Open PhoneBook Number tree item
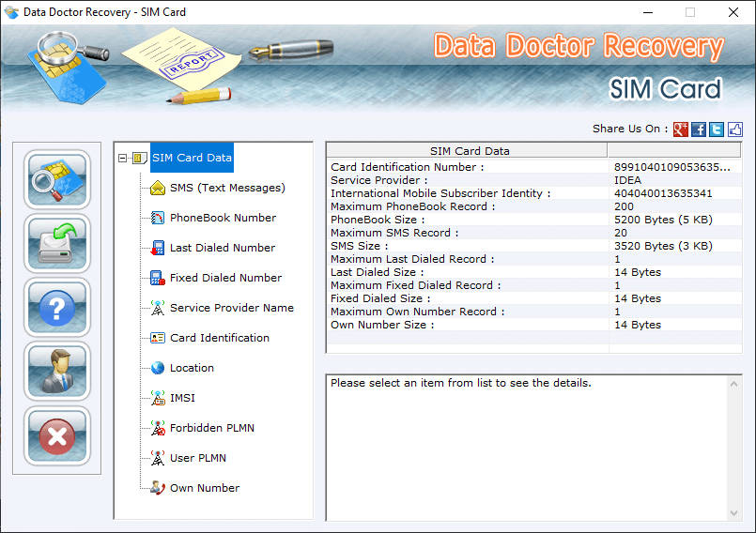 (x=224, y=218)
